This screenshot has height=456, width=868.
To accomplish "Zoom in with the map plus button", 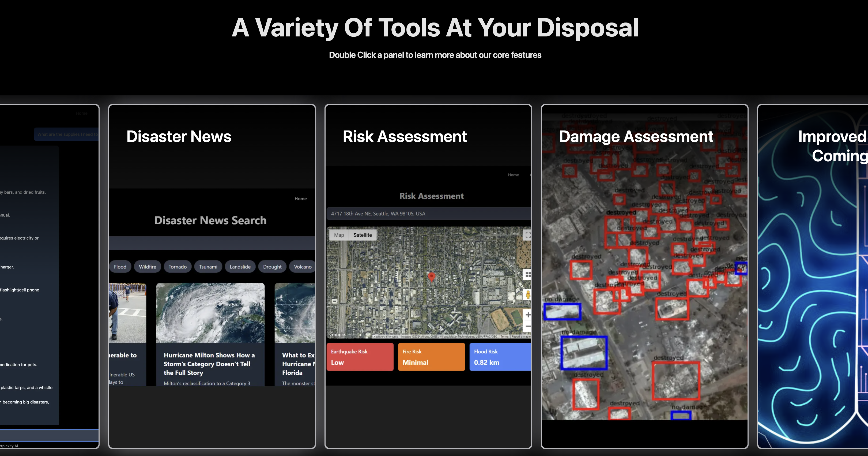I will (528, 315).
